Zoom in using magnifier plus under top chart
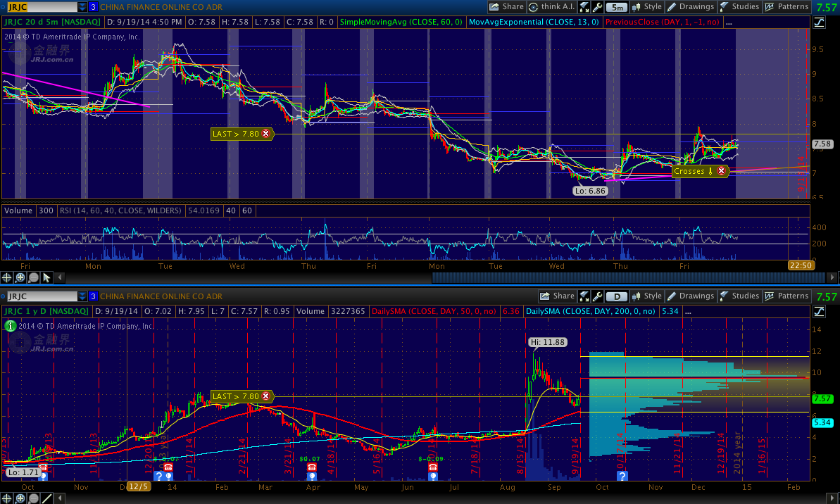 coord(20,277)
